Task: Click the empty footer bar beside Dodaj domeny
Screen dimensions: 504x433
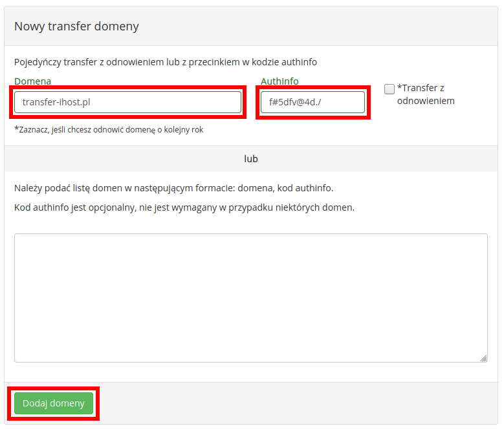Action: (x=296, y=403)
